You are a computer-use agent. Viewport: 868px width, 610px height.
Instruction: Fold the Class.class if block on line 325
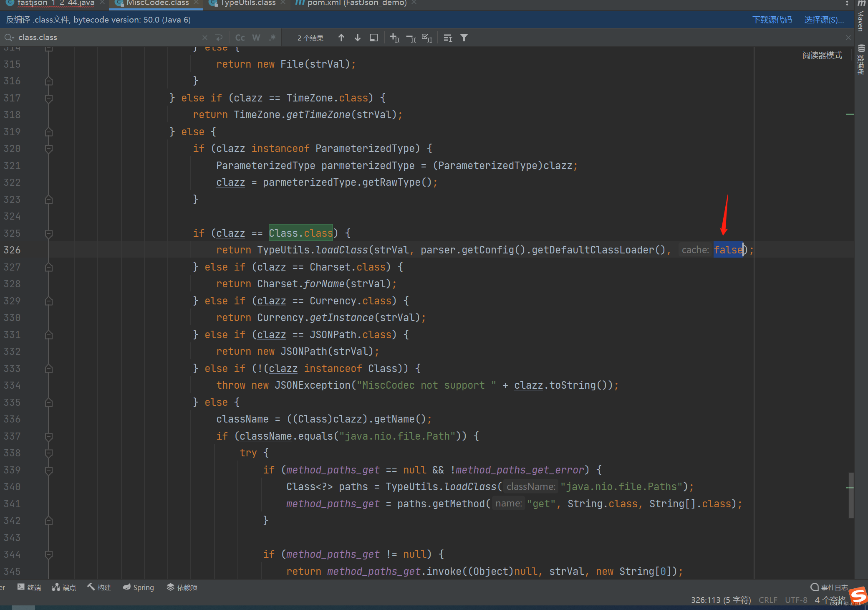pyautogui.click(x=49, y=233)
